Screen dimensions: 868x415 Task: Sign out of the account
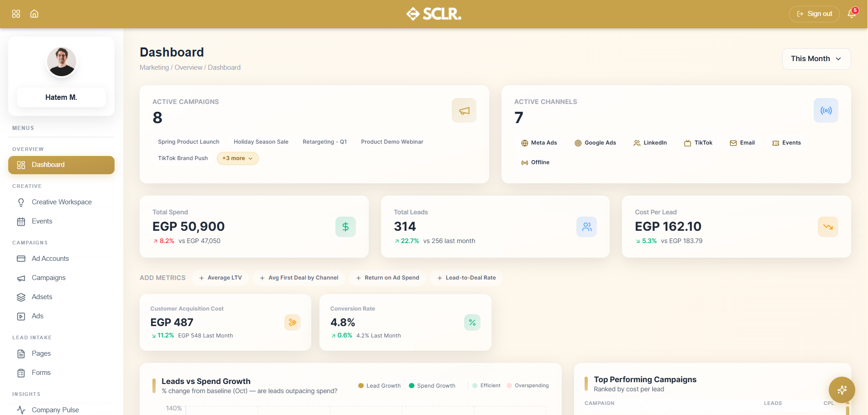[814, 14]
